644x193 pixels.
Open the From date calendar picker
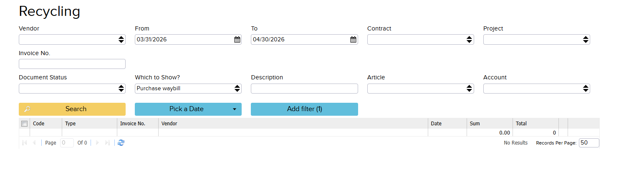coord(237,40)
